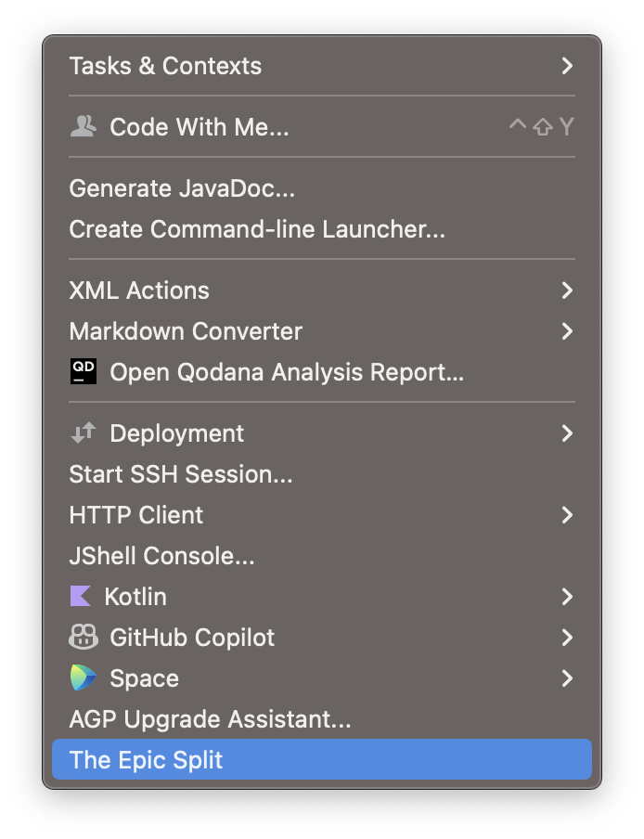
Task: Expand the XML Actions submenu
Action: [x=568, y=290]
